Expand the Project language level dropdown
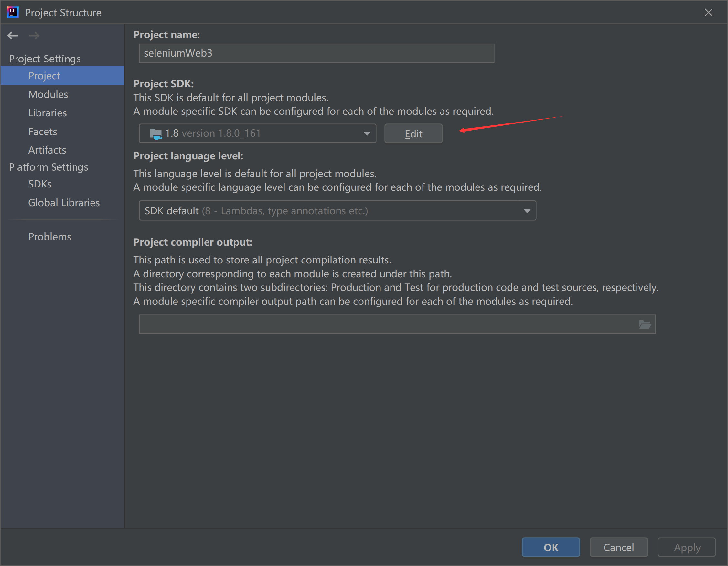728x566 pixels. [x=527, y=211]
